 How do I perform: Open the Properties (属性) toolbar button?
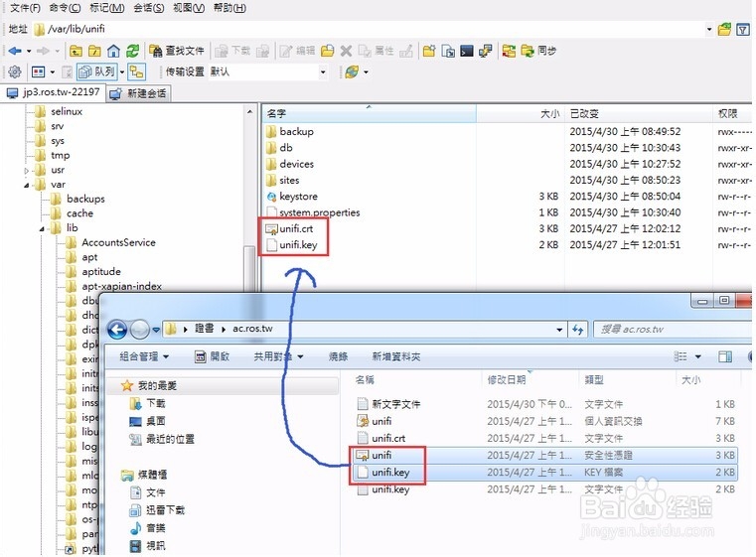coord(377,51)
